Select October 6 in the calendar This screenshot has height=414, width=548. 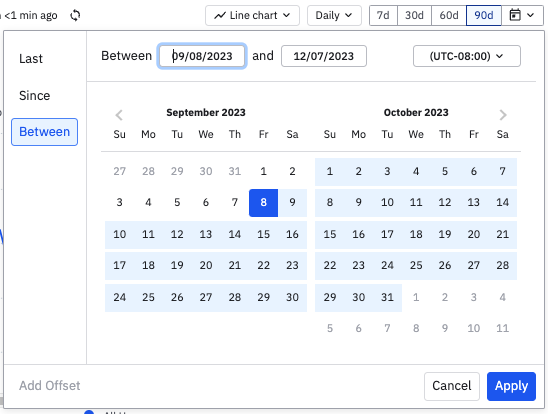(x=474, y=171)
